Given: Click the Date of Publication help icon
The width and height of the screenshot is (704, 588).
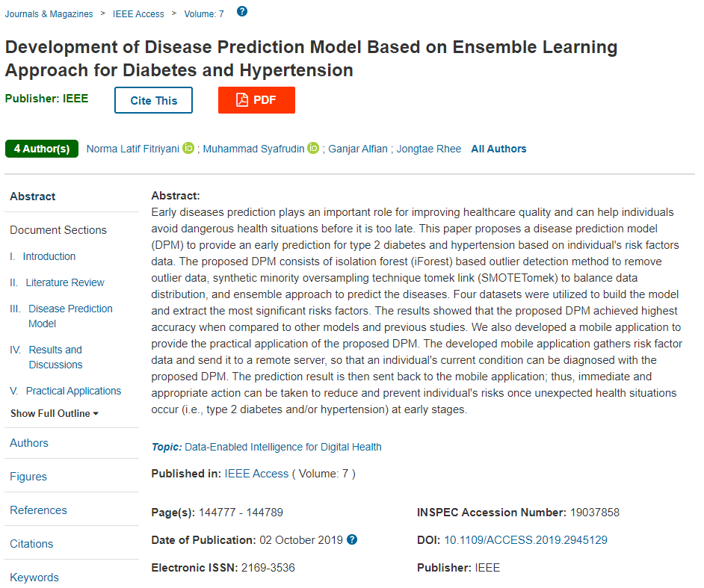Looking at the screenshot, I should 352,539.
